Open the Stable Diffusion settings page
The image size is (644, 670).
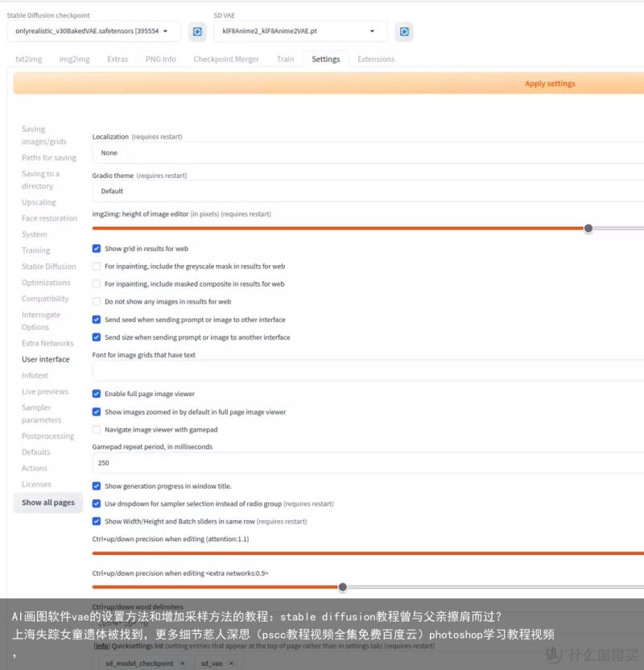tap(48, 267)
